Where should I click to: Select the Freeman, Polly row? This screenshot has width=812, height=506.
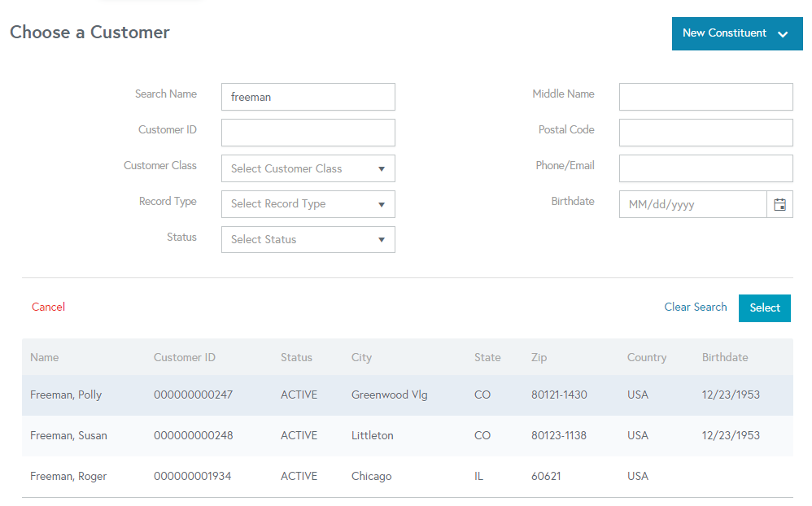[408, 395]
